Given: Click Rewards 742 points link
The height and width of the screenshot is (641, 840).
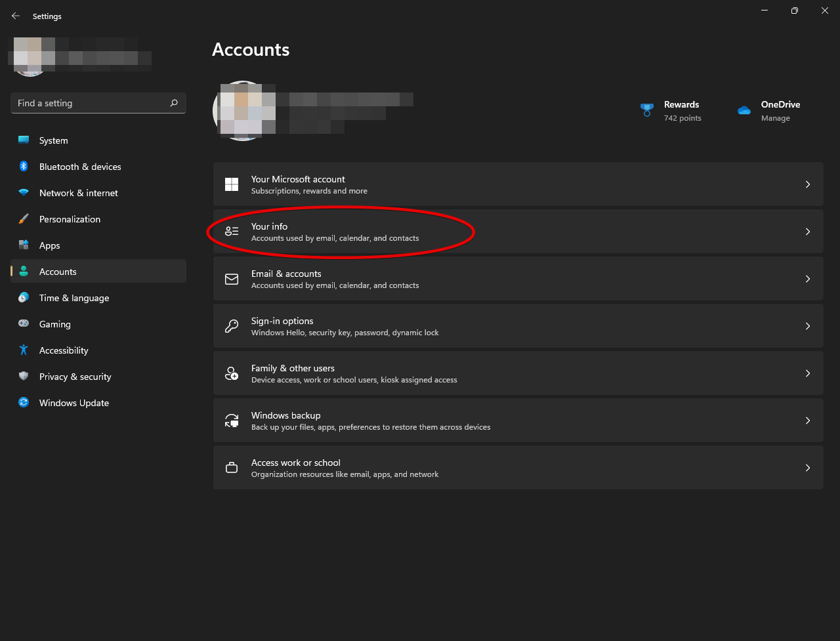Looking at the screenshot, I should (x=671, y=111).
